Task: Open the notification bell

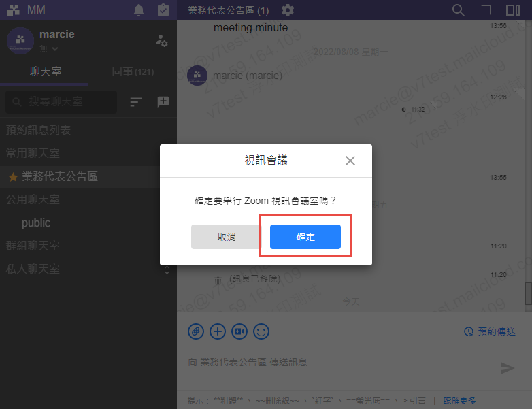Action: (x=138, y=10)
